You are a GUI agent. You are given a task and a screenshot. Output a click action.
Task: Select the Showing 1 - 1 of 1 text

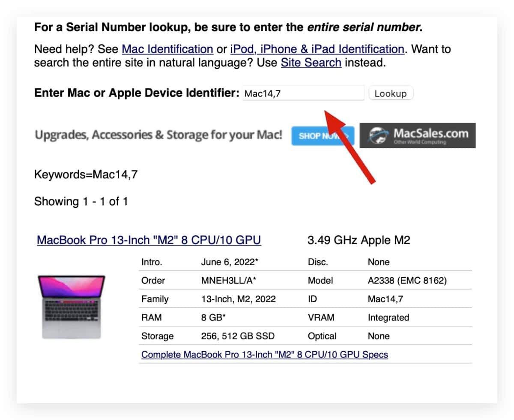click(x=81, y=201)
